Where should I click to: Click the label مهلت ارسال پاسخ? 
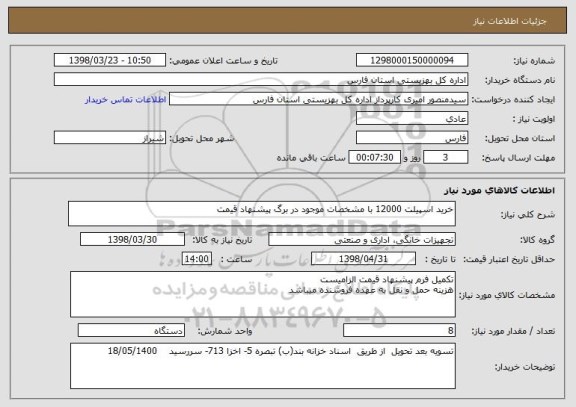(518, 158)
